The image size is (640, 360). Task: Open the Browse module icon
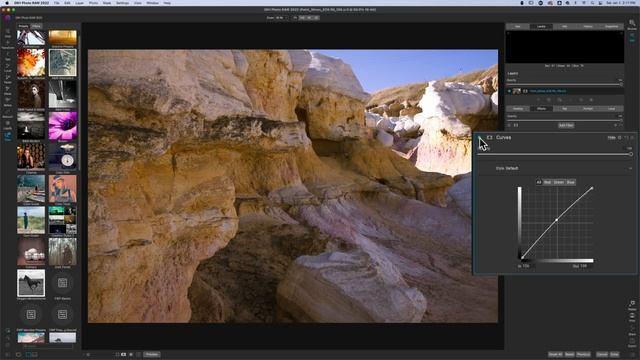[x=632, y=25]
